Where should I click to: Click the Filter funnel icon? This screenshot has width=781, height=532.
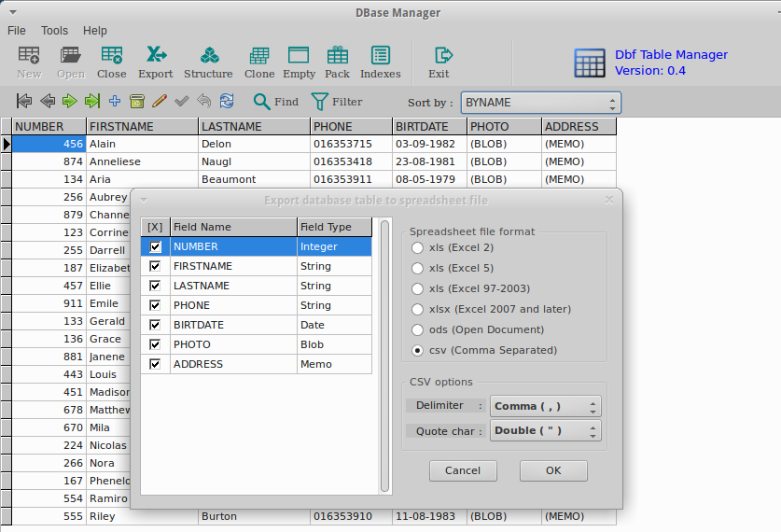tap(320, 101)
